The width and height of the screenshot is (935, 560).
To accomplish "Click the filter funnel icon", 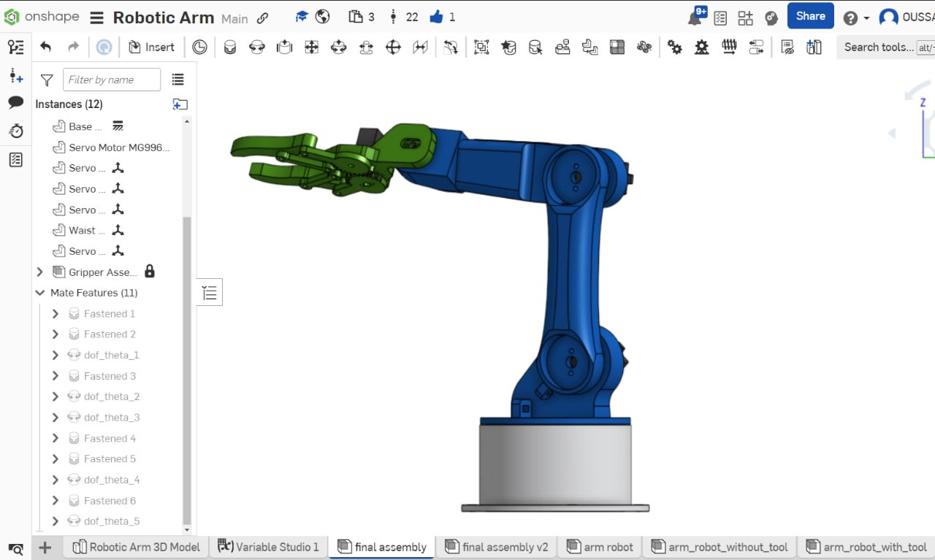I will (47, 80).
